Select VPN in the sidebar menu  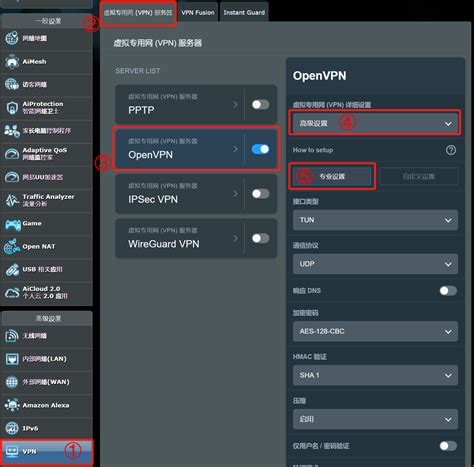point(47,452)
